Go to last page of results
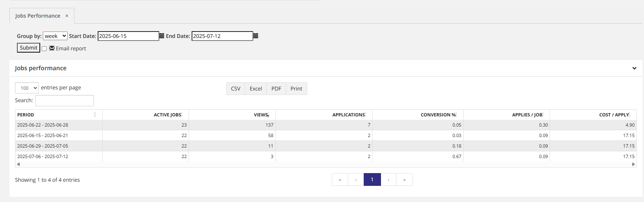Image resolution: width=644 pixels, height=202 pixels. pos(404,180)
